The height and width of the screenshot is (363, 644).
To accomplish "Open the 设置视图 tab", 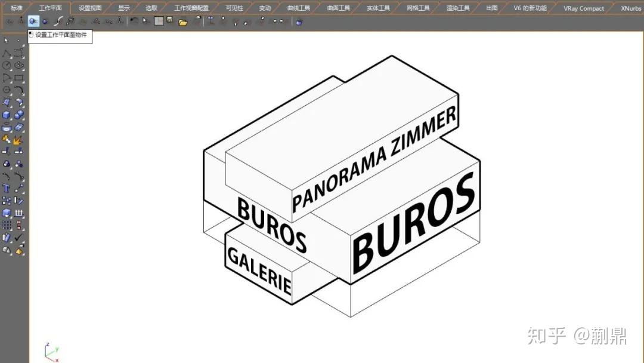I will pos(90,8).
